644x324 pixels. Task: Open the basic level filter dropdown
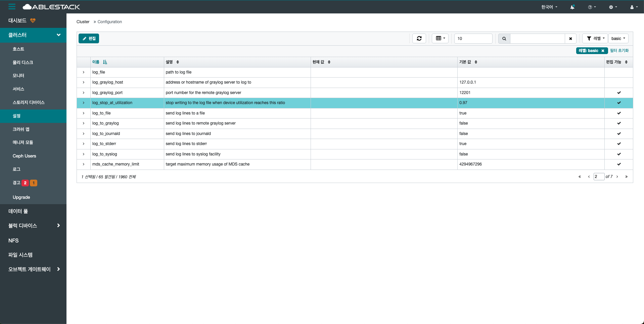[618, 39]
